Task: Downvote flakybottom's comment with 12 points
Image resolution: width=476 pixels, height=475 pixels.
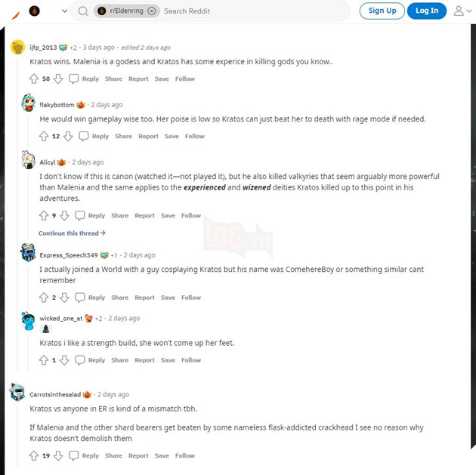Action: (x=68, y=137)
